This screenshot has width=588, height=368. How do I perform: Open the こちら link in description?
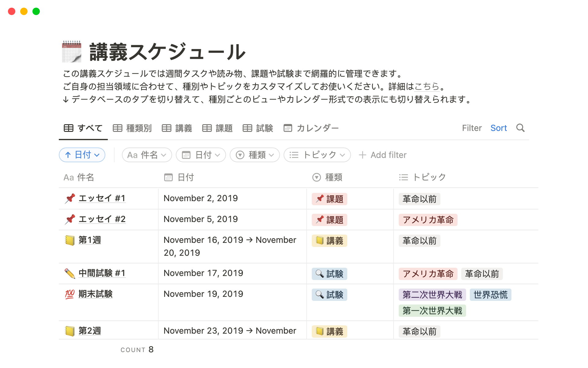click(427, 87)
